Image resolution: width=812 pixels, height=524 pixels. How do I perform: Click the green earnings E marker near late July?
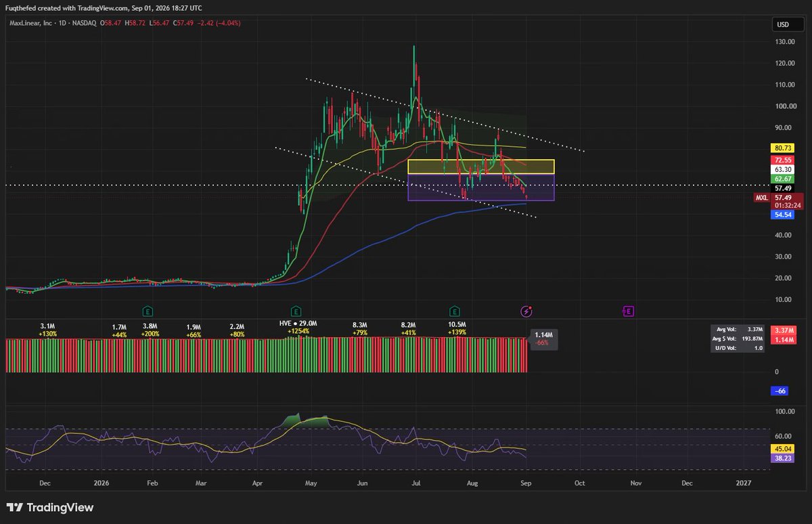click(455, 311)
